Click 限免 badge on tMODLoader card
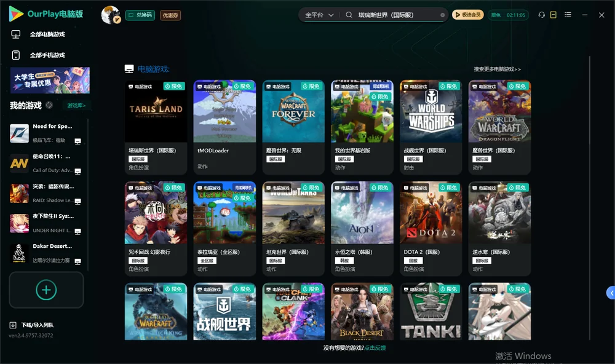The image size is (615, 364). (x=243, y=86)
